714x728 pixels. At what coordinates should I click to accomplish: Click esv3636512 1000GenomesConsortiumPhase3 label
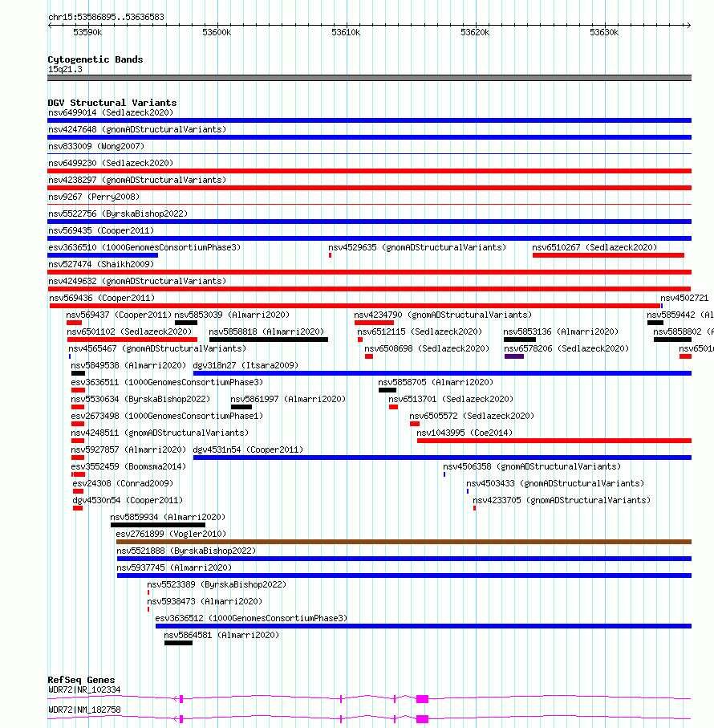(251, 618)
